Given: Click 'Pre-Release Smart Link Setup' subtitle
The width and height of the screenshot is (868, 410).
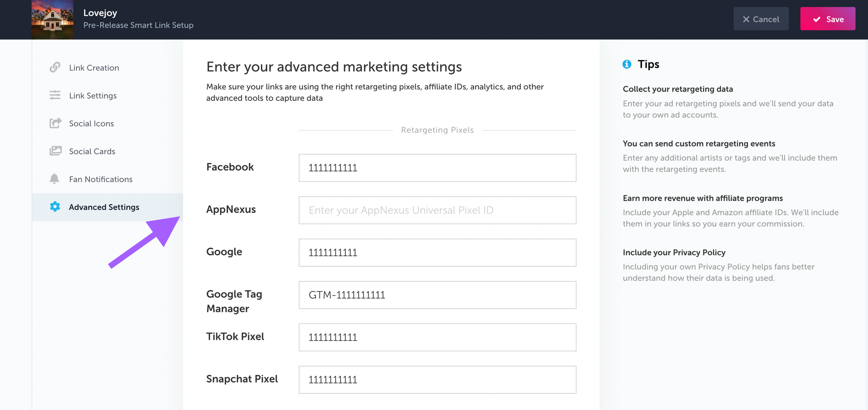Looking at the screenshot, I should click(138, 25).
